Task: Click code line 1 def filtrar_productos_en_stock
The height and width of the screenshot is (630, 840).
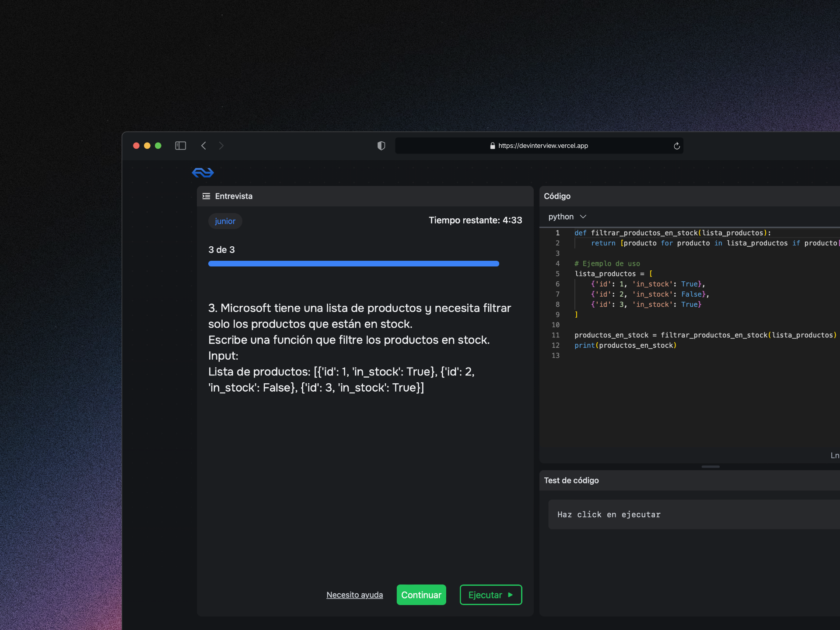Action: tap(672, 233)
